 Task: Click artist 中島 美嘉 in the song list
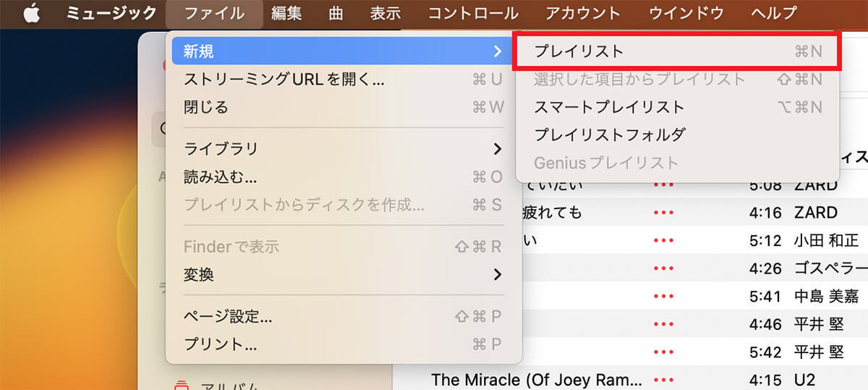(826, 296)
